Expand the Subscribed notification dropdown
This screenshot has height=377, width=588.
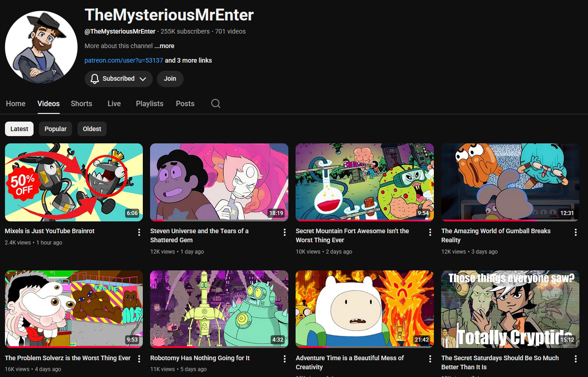[119, 79]
